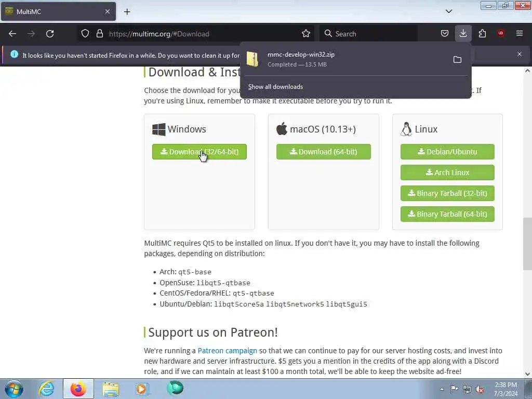This screenshot has height=399, width=532.
Task: Click the muted volume tray icon
Action: [480, 390]
